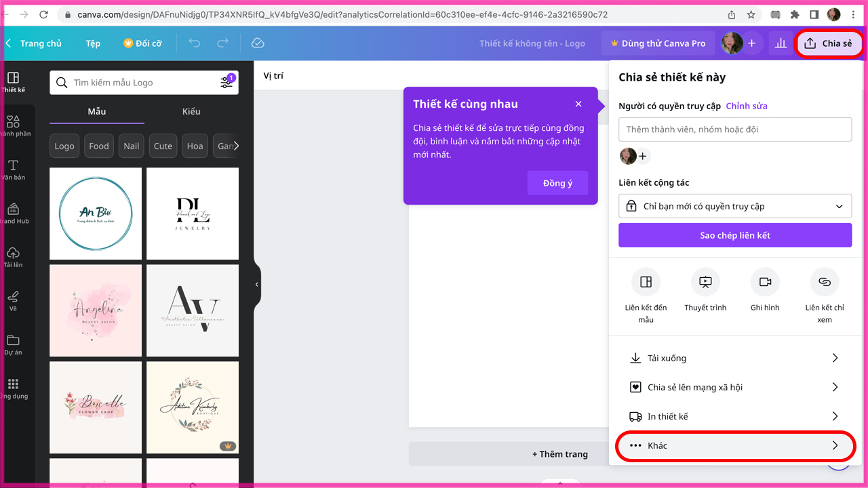
Task: Expand the Khác more options row
Action: point(735,445)
